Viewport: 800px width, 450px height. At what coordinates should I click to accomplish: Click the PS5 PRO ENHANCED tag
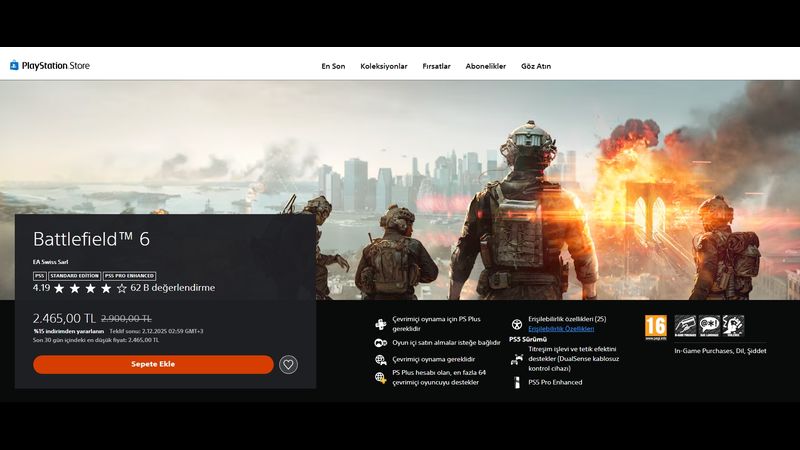click(130, 276)
